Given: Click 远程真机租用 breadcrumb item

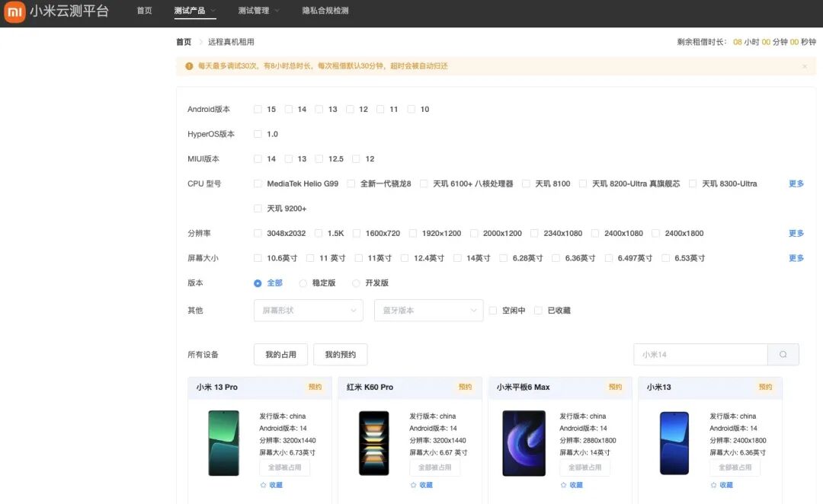Looking at the screenshot, I should 231,42.
